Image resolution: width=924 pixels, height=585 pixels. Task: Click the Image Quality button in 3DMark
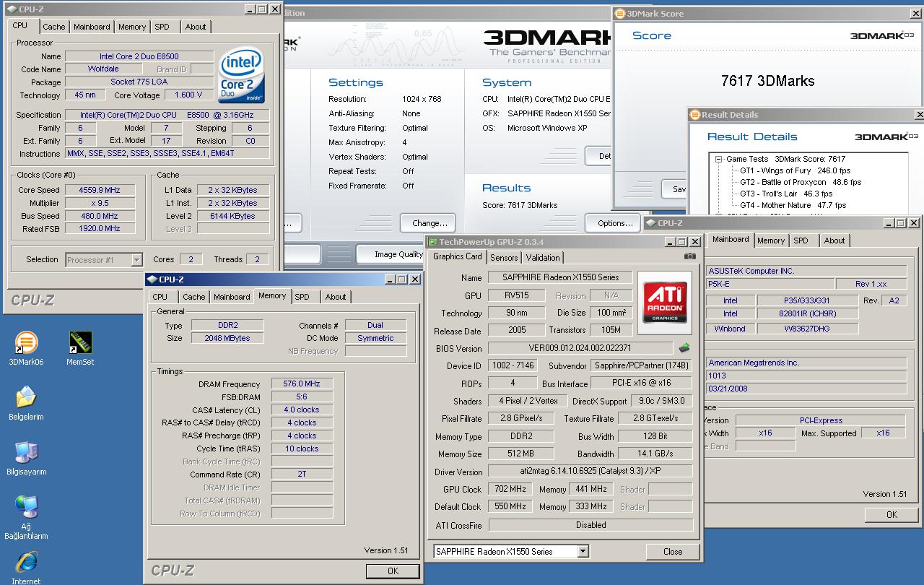pyautogui.click(x=391, y=254)
